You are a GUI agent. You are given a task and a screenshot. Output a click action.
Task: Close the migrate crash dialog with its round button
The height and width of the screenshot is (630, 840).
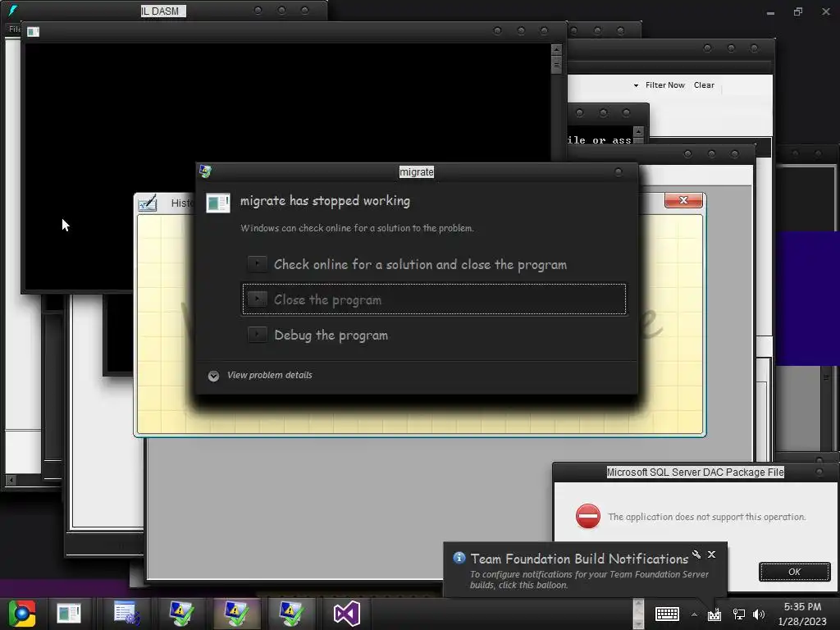coord(619,172)
